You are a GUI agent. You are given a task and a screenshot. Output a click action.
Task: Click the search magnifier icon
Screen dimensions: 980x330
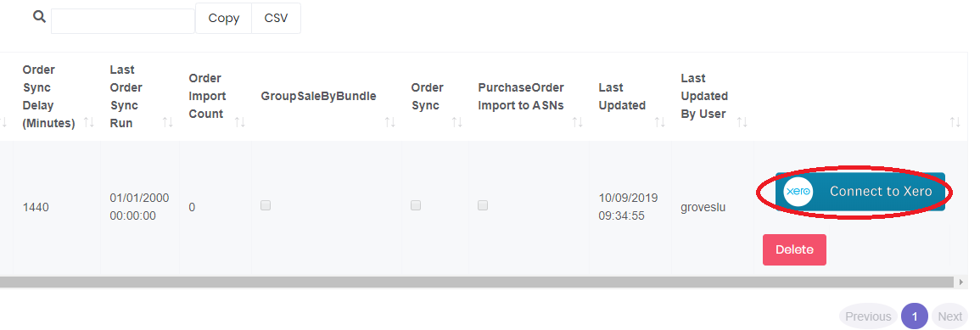tap(39, 17)
